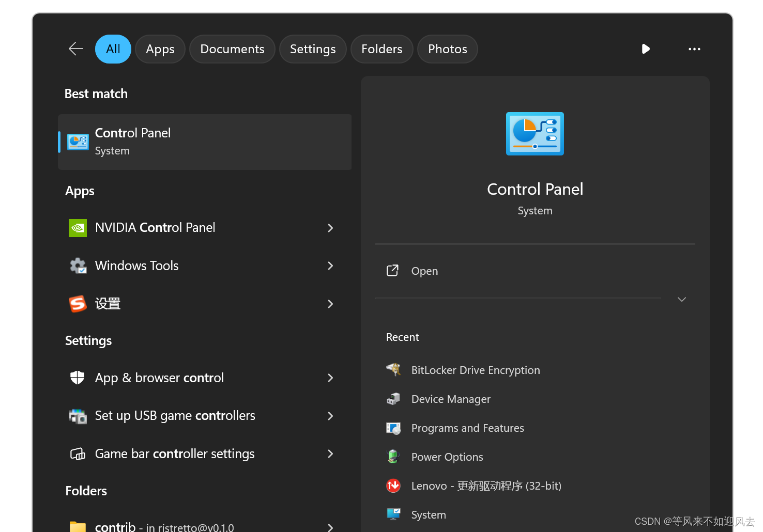This screenshot has height=532, width=763.
Task: Click the Open action icon
Action: [x=393, y=271]
